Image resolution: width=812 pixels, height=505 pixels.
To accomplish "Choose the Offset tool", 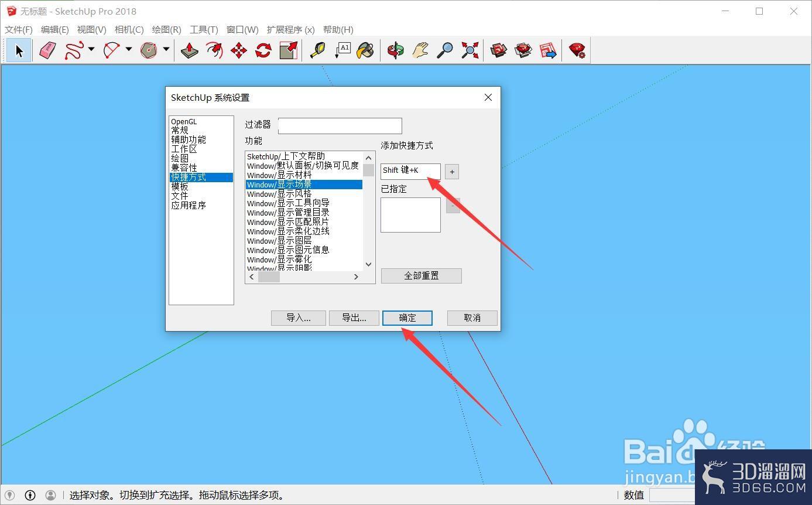I will click(214, 50).
